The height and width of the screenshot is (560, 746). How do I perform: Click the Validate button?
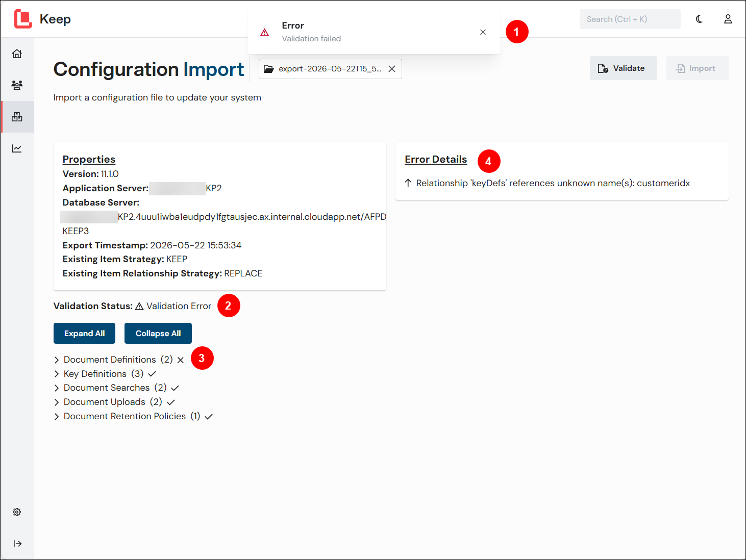(x=624, y=68)
